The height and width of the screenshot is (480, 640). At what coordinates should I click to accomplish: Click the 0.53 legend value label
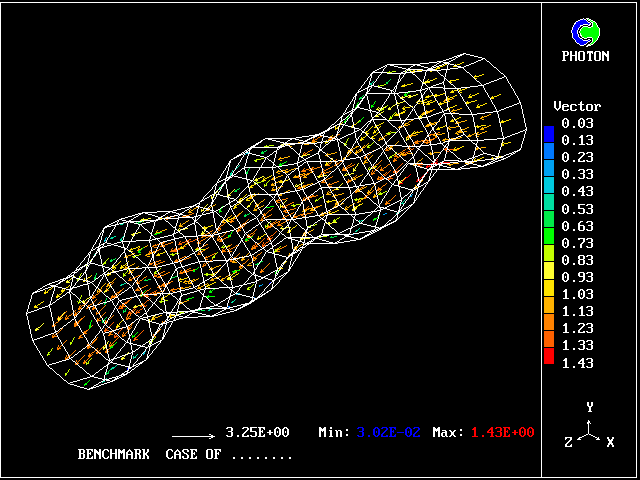[x=577, y=208]
